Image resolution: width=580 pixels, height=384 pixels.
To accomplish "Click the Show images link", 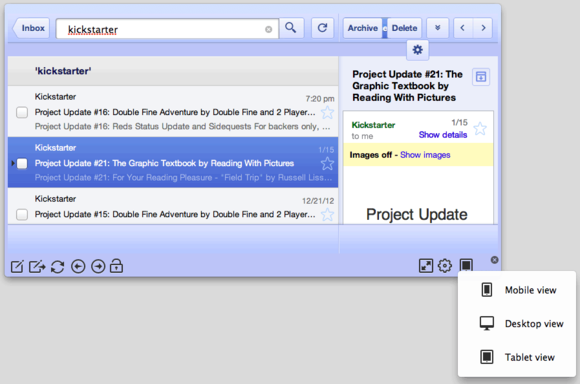I will (425, 155).
